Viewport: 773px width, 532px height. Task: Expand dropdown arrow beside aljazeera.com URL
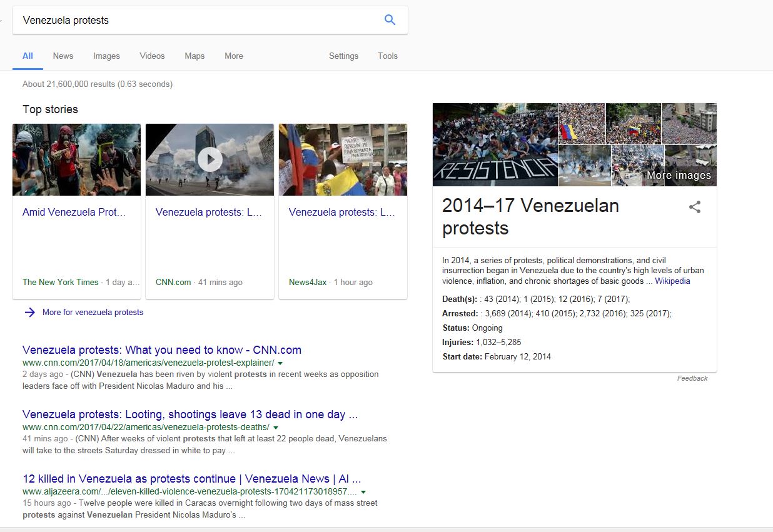[363, 492]
